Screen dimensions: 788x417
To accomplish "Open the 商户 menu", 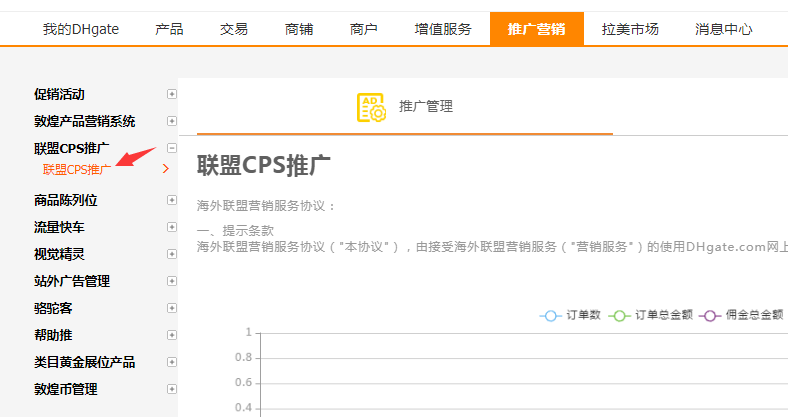I will (x=363, y=29).
